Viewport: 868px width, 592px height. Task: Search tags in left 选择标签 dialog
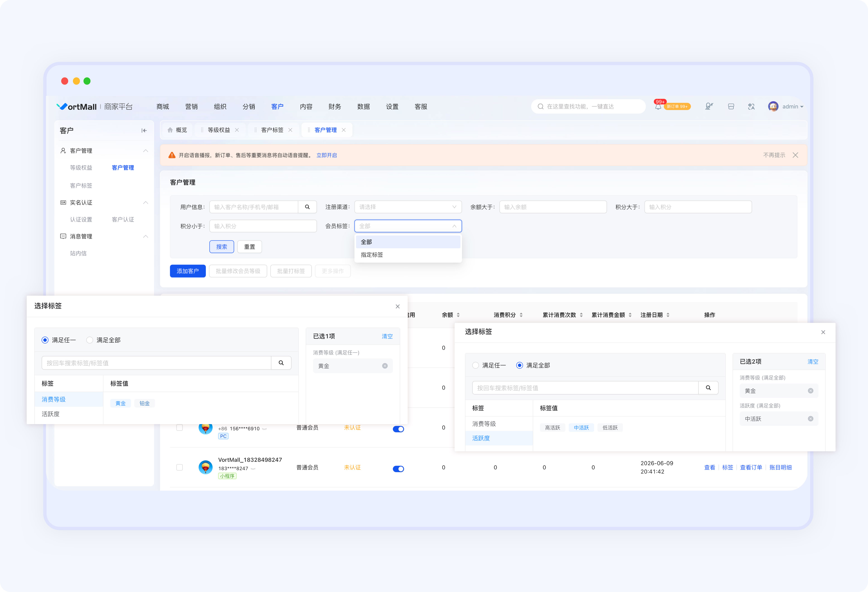(281, 362)
